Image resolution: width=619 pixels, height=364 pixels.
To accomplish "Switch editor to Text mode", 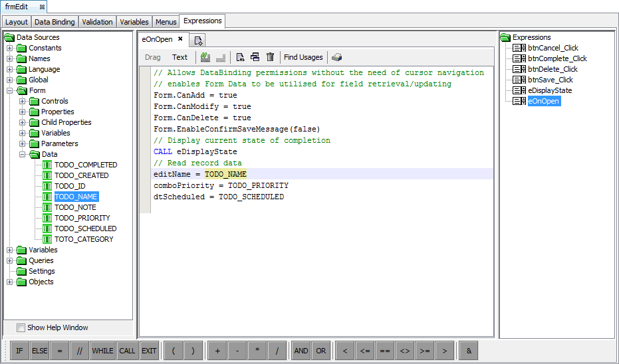I will [x=180, y=57].
